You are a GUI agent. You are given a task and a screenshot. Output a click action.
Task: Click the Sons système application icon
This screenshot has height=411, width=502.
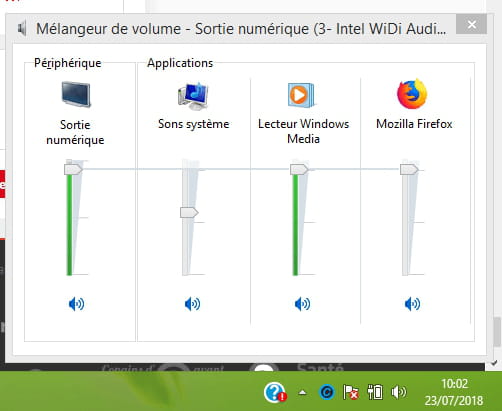pos(193,95)
